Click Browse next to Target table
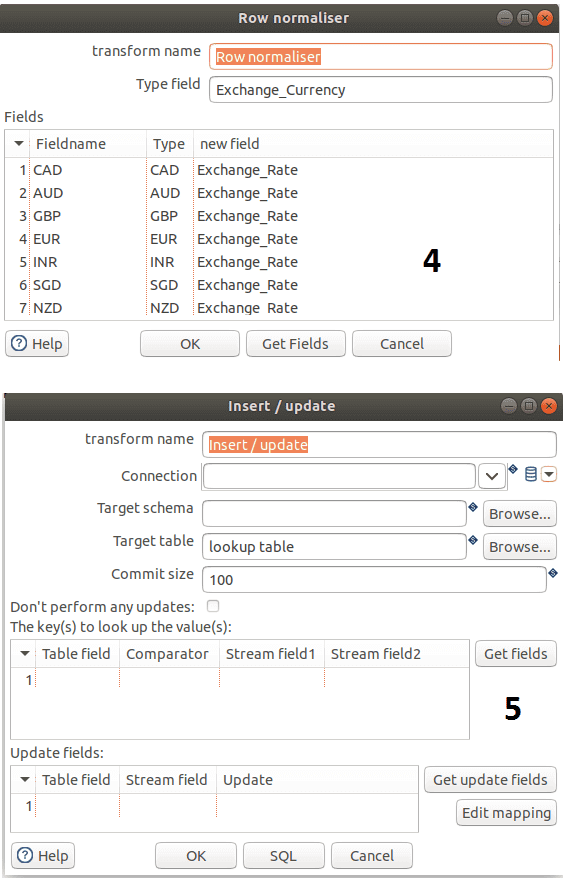Viewport: 568px width, 881px height. click(x=520, y=546)
